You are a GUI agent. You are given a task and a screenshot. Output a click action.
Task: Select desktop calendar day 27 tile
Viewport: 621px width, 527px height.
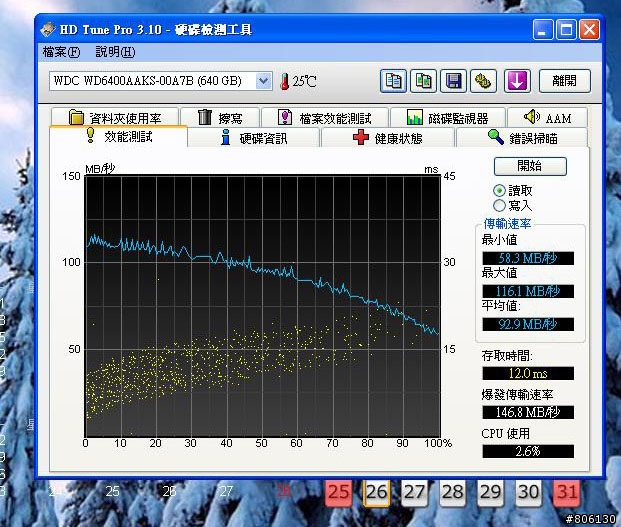pos(415,492)
